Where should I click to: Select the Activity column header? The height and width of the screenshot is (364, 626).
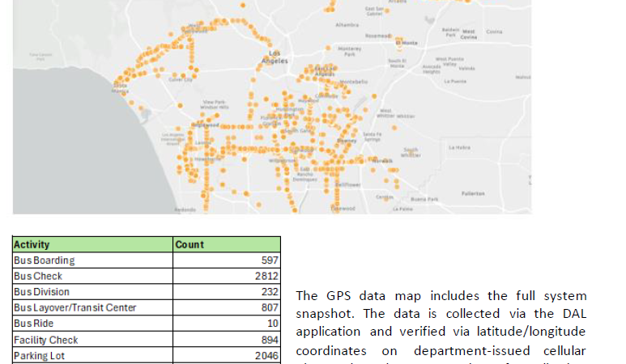(32, 244)
